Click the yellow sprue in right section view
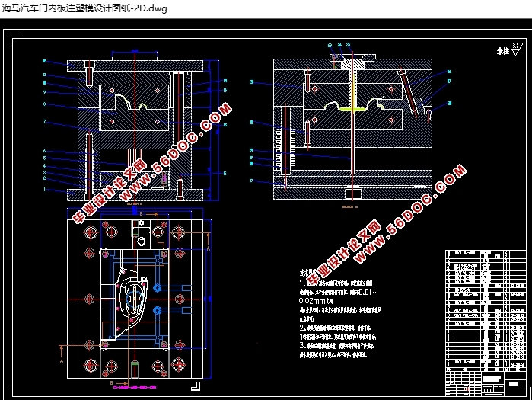This screenshot has height=400, width=532. [353, 94]
